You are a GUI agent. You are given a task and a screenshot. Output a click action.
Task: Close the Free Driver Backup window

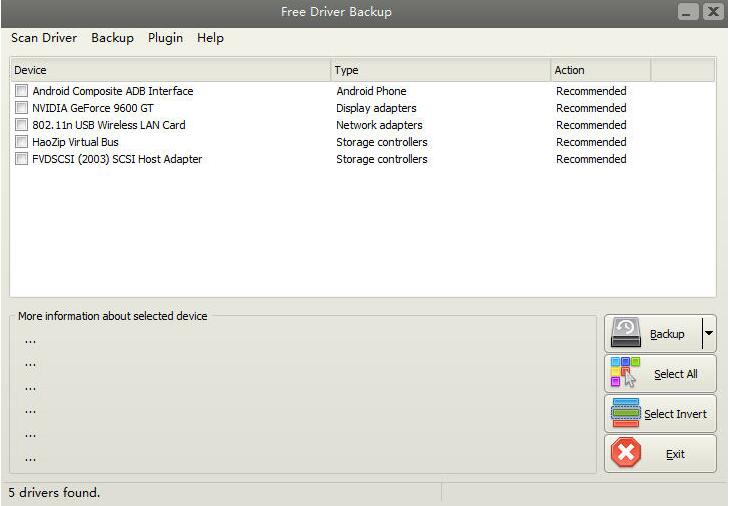tap(713, 11)
